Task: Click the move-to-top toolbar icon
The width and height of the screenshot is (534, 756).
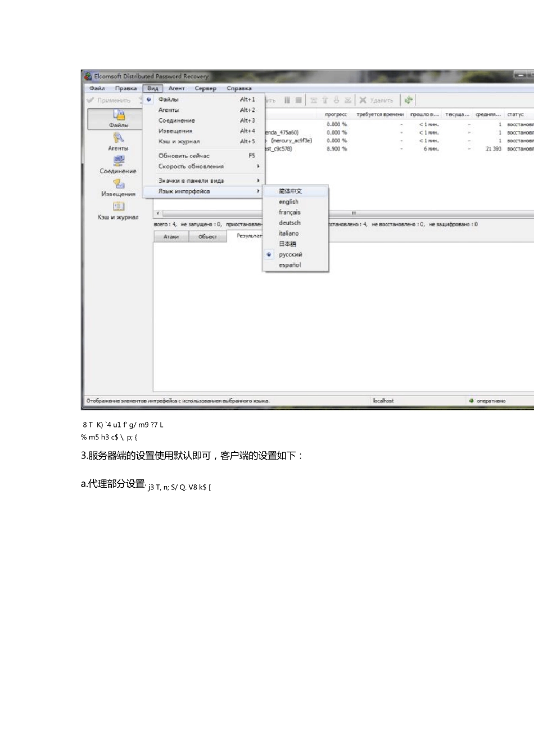Action: coord(314,100)
